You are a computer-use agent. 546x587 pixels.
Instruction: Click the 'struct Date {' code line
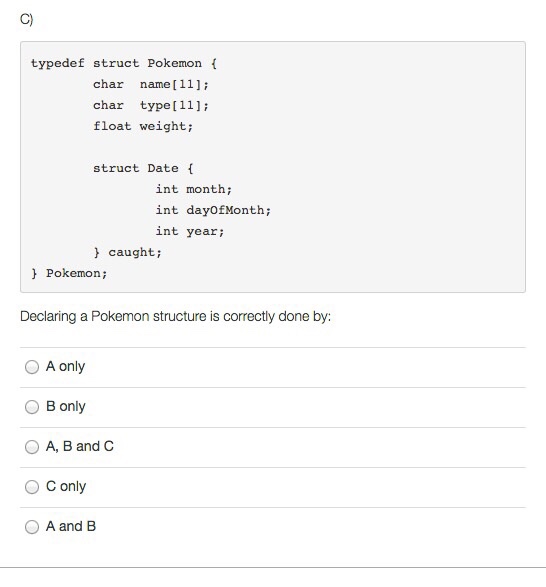(143, 168)
